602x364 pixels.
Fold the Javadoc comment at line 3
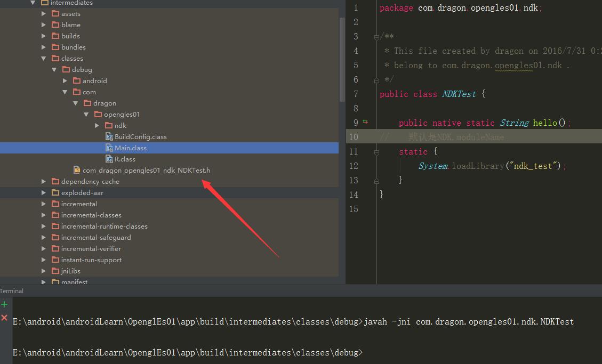tap(376, 37)
